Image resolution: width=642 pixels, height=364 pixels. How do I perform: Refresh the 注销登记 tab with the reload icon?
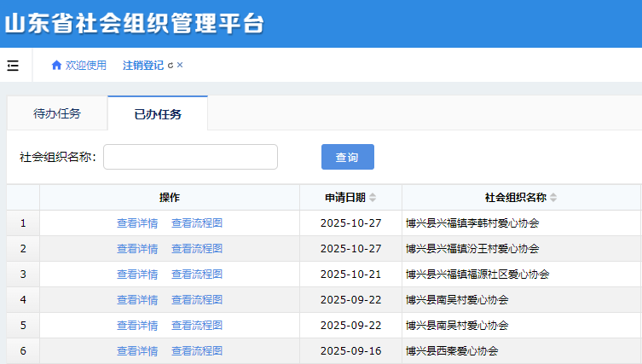pyautogui.click(x=170, y=66)
